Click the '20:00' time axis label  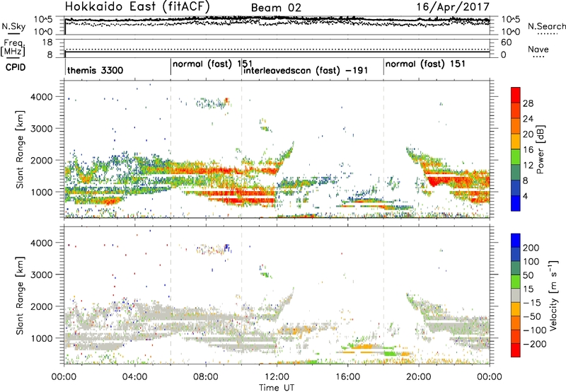pyautogui.click(x=419, y=377)
